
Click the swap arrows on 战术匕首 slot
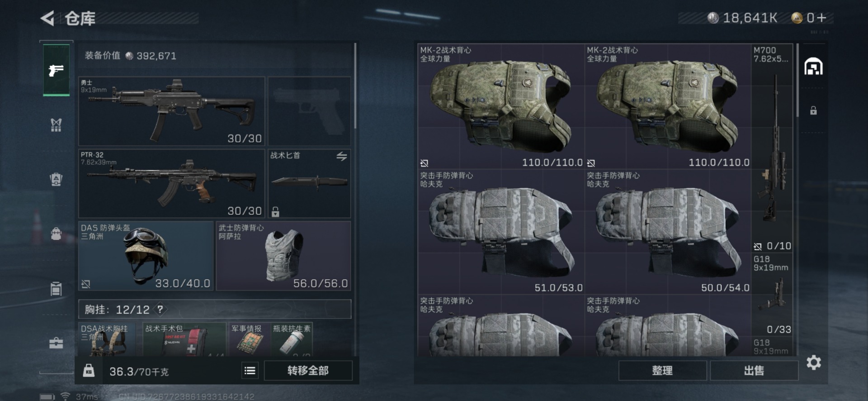341,157
